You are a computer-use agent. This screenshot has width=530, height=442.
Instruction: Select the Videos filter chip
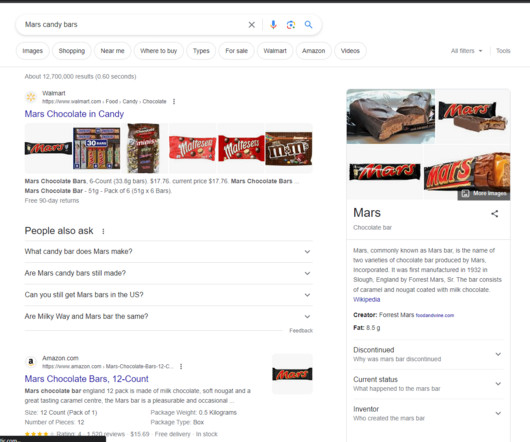[350, 51]
